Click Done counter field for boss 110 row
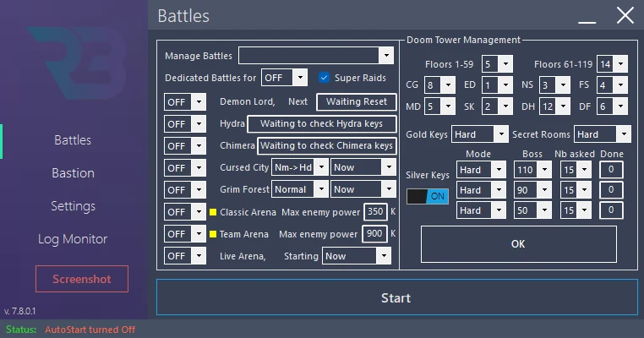The height and width of the screenshot is (338, 644). [611, 169]
